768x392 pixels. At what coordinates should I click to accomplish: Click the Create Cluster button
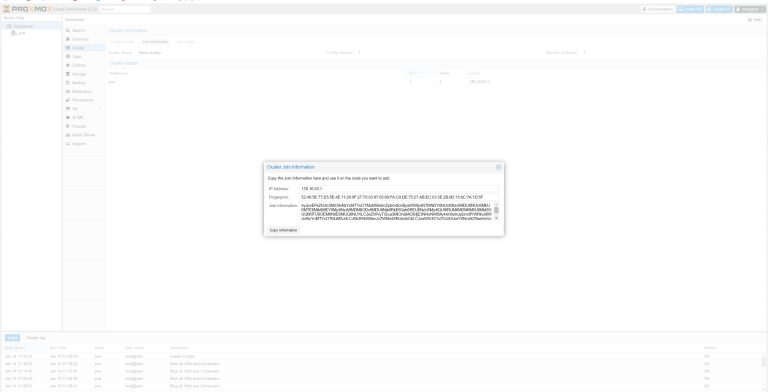click(122, 42)
